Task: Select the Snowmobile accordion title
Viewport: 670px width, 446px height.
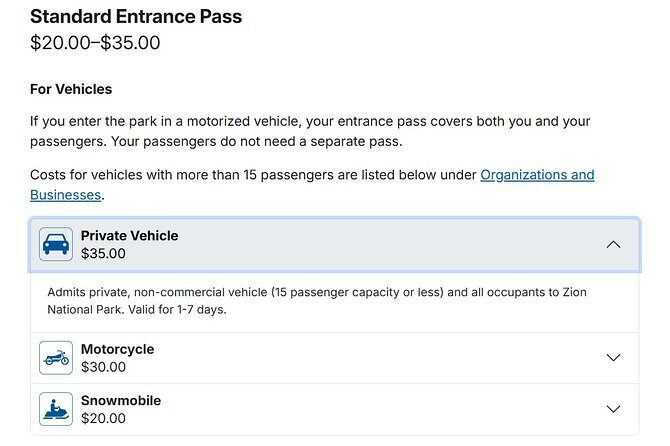Action: click(x=120, y=401)
